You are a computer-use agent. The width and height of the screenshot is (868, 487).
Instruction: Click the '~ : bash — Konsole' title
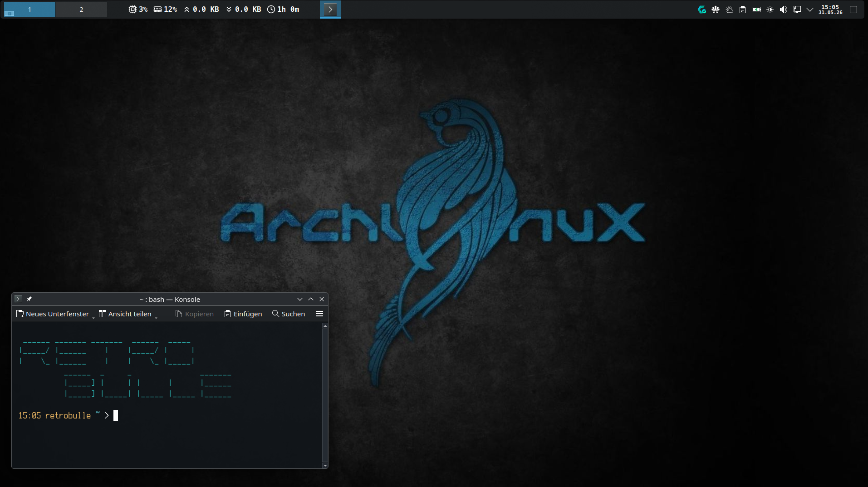pyautogui.click(x=170, y=300)
